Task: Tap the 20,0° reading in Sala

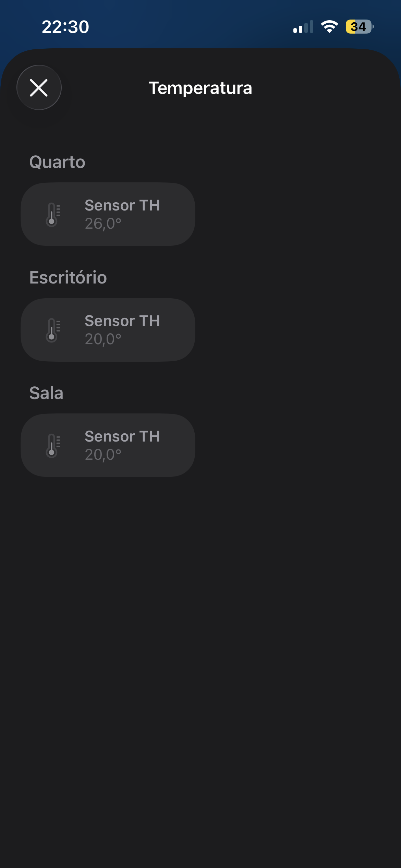Action: [103, 455]
